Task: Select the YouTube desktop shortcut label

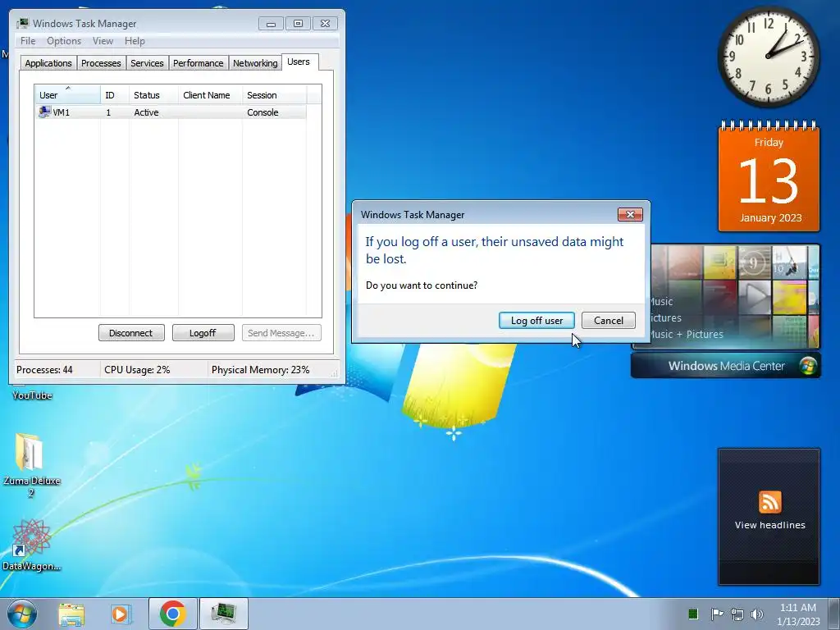Action: [x=32, y=395]
